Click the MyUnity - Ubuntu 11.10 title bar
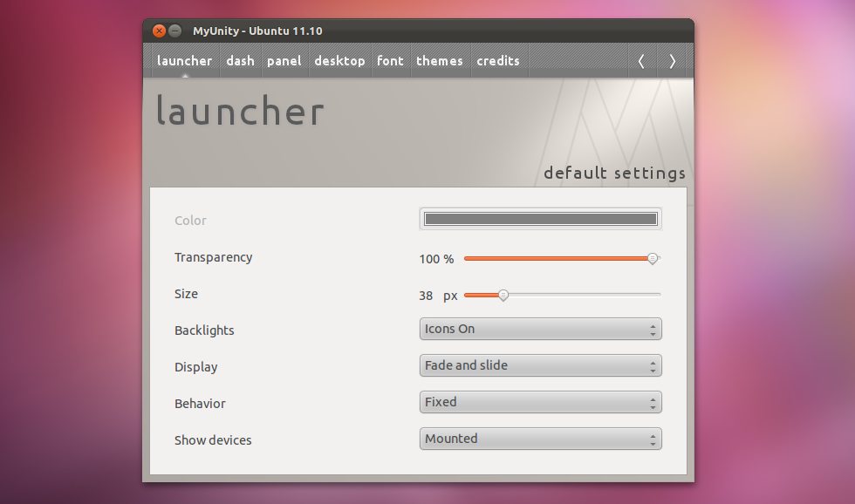855x504 pixels. (418, 31)
